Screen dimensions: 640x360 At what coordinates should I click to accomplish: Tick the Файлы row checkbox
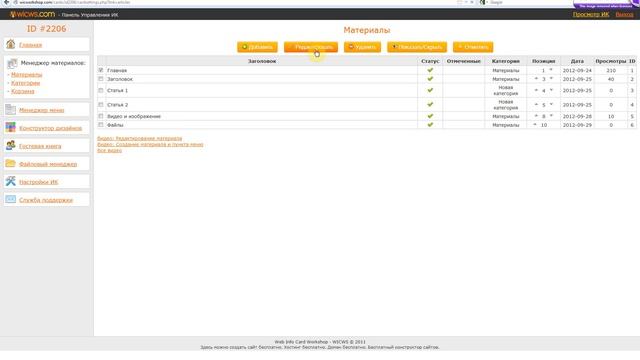pyautogui.click(x=101, y=124)
